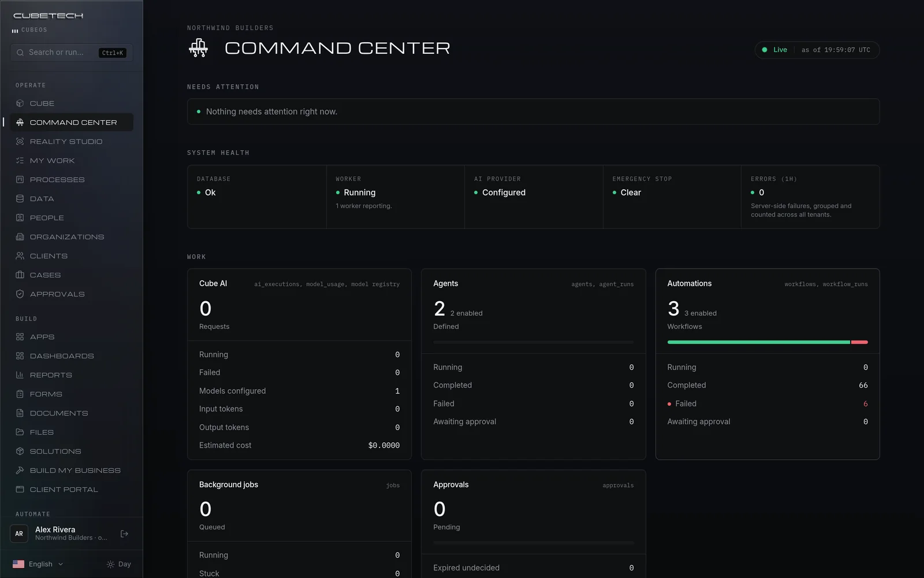Open the Cube icon in sidebar

[20, 103]
